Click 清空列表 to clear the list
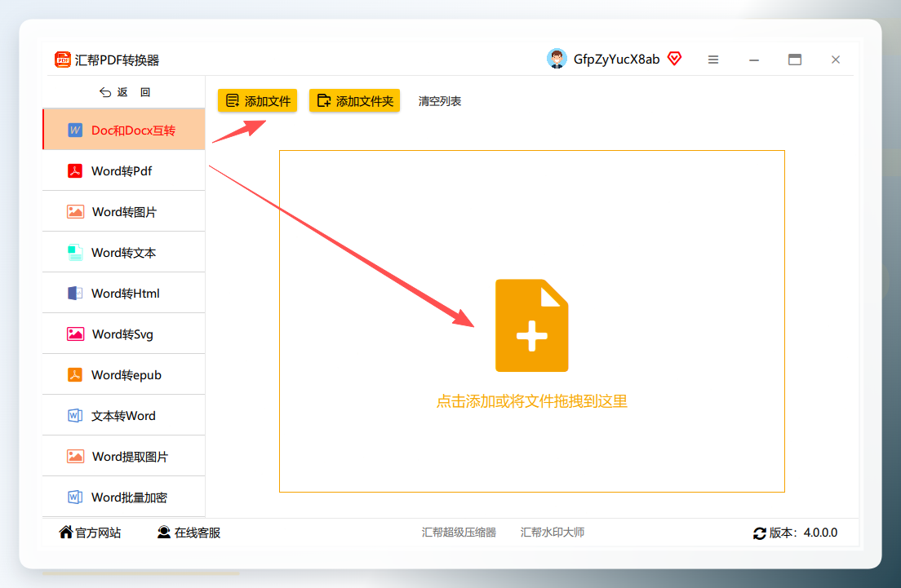 click(x=440, y=102)
